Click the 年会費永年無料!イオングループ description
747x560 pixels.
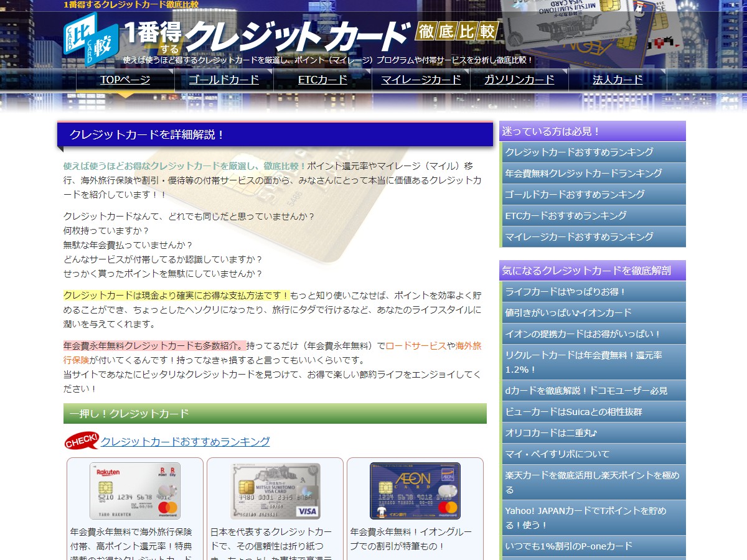pyautogui.click(x=411, y=539)
